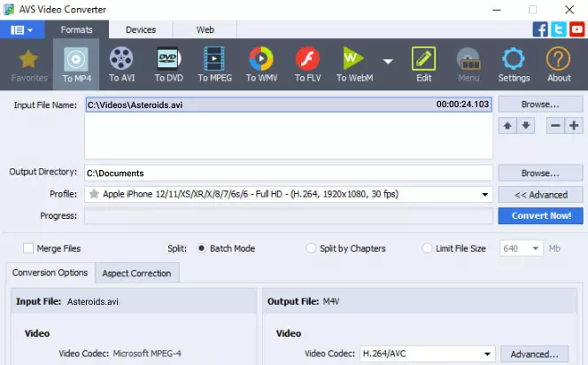Select the To WebM format
Image resolution: width=588 pixels, height=365 pixels.
[354, 65]
